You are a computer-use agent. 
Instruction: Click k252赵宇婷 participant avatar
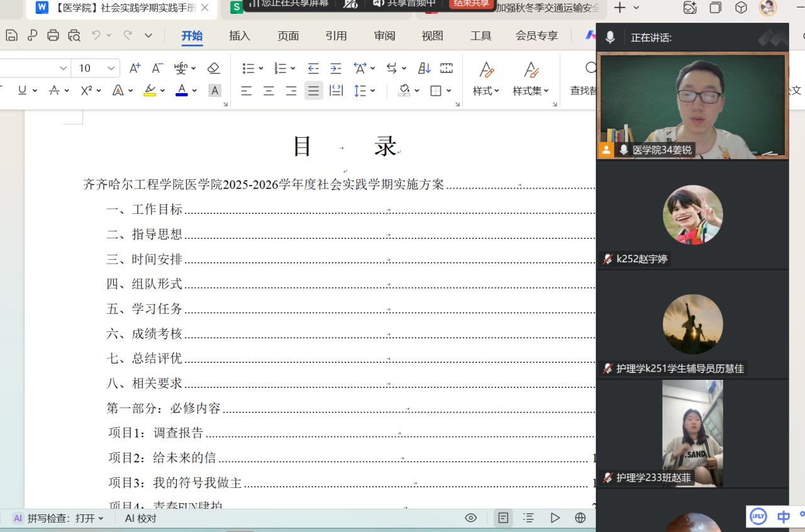(692, 215)
